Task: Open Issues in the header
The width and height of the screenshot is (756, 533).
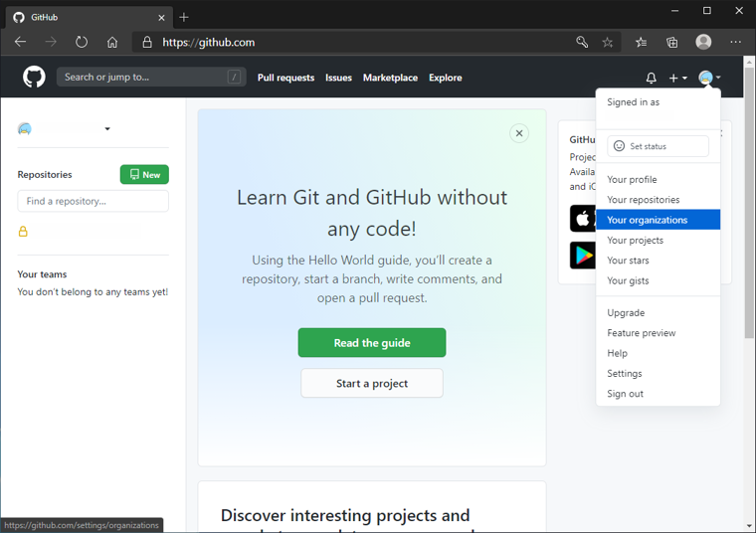Action: tap(338, 78)
